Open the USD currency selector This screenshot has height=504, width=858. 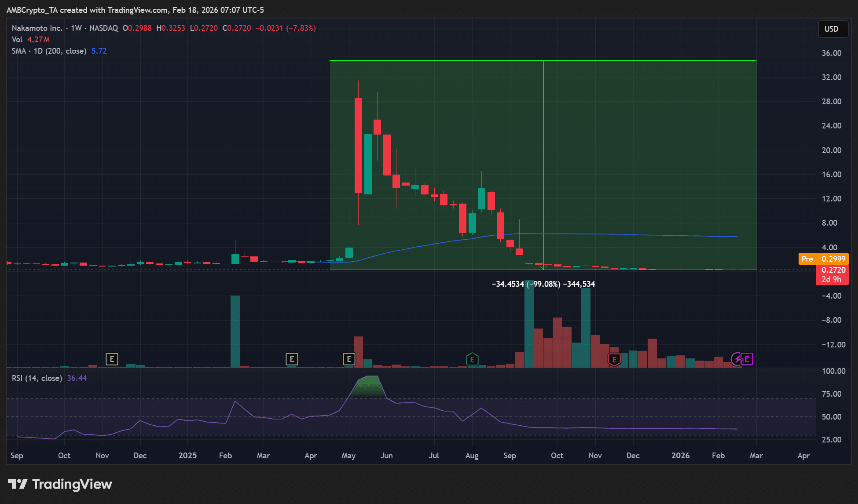833,29
